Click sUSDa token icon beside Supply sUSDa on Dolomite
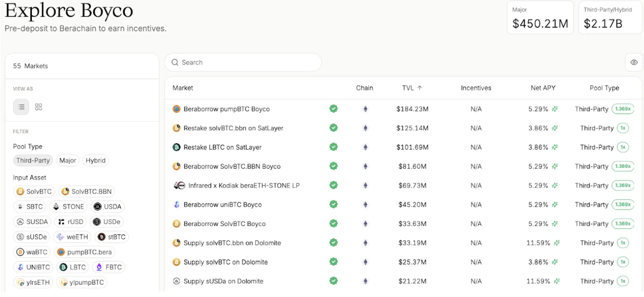Viewport: 644px width, 297px height. pyautogui.click(x=176, y=281)
